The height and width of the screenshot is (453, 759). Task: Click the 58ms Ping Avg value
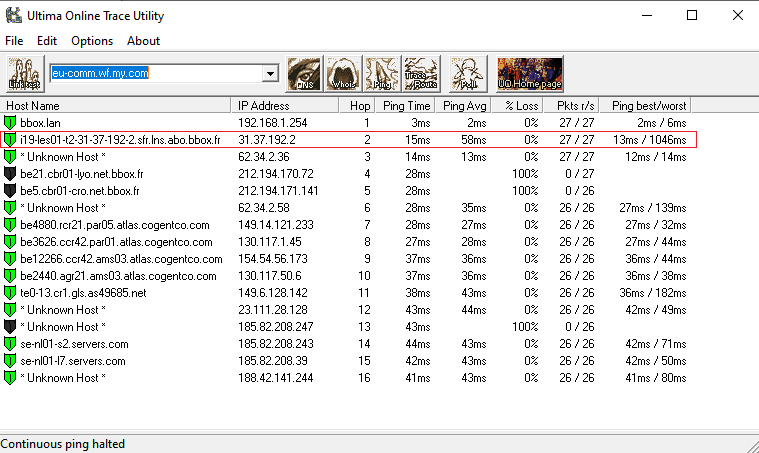(474, 140)
